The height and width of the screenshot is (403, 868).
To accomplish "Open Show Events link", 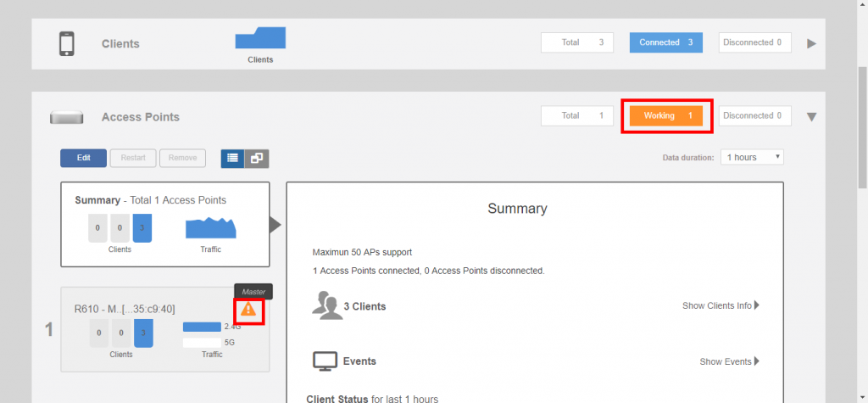I will pyautogui.click(x=729, y=361).
